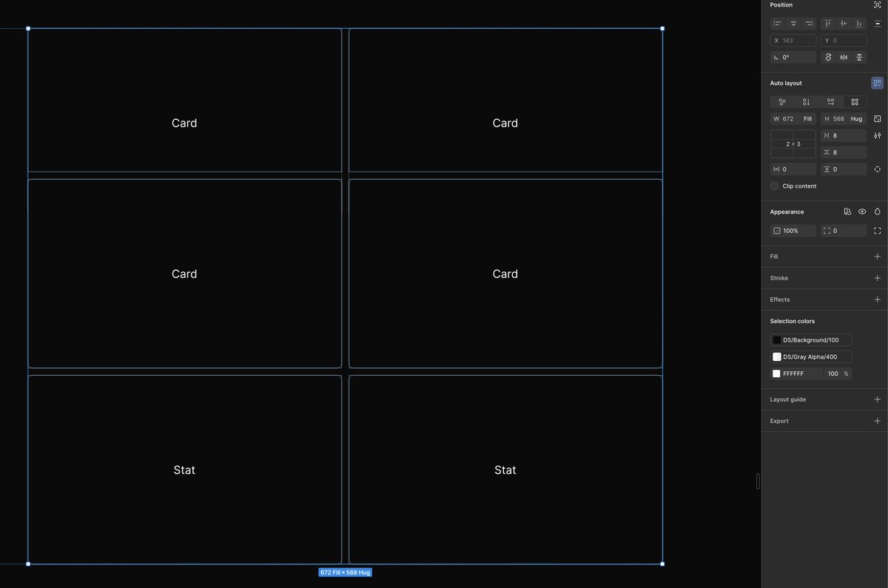Screen dimensions: 888x588
Task: Open the 2 × 3 grid size control
Action: (x=793, y=144)
